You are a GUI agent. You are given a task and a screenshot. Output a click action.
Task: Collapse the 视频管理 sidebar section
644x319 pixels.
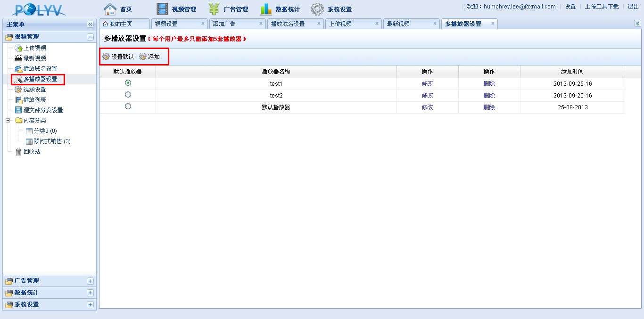click(x=90, y=37)
